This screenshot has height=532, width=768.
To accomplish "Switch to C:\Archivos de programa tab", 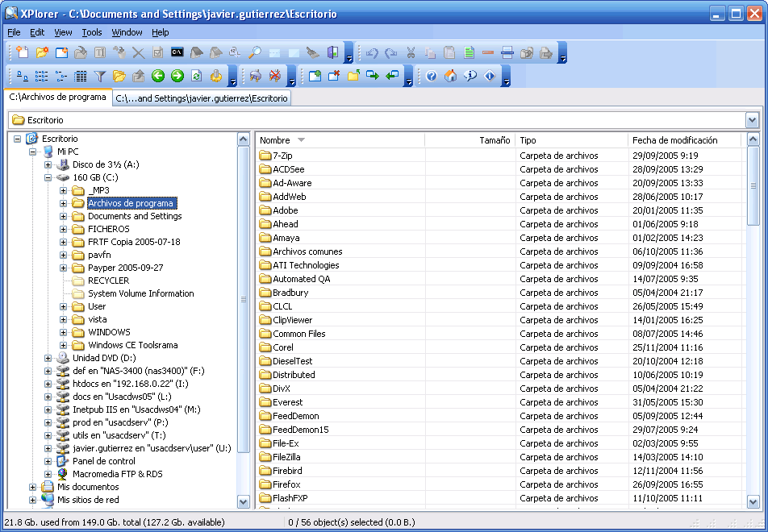I will pos(58,97).
